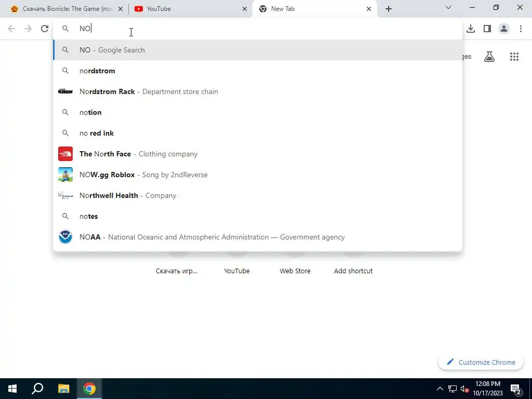Switch to the YouTube tab
The image size is (532, 399).
pos(191,9)
